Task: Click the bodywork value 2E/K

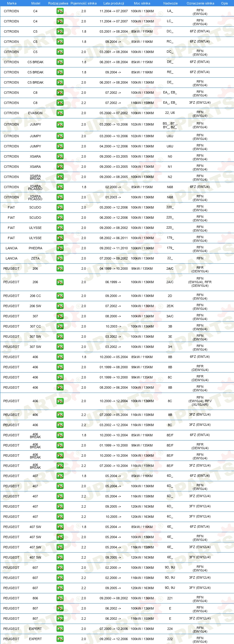Action: pos(170,306)
